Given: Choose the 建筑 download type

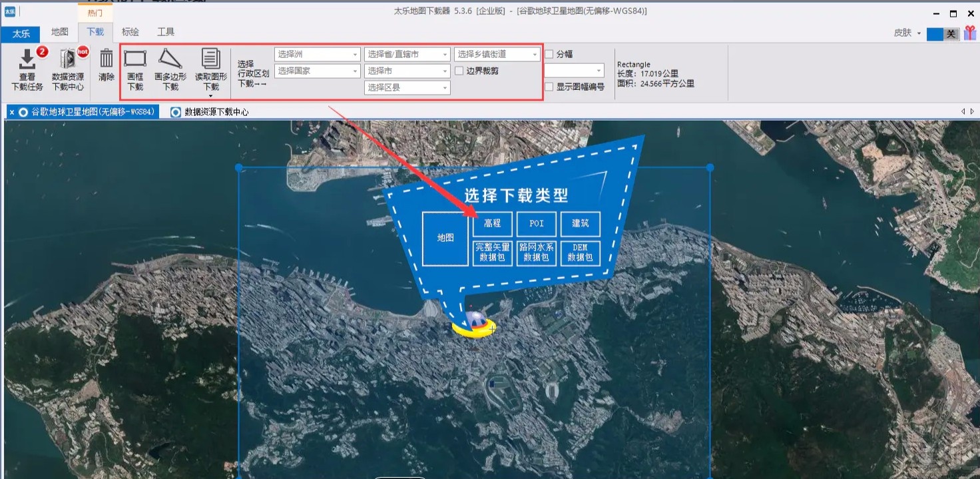Looking at the screenshot, I should 581,224.
